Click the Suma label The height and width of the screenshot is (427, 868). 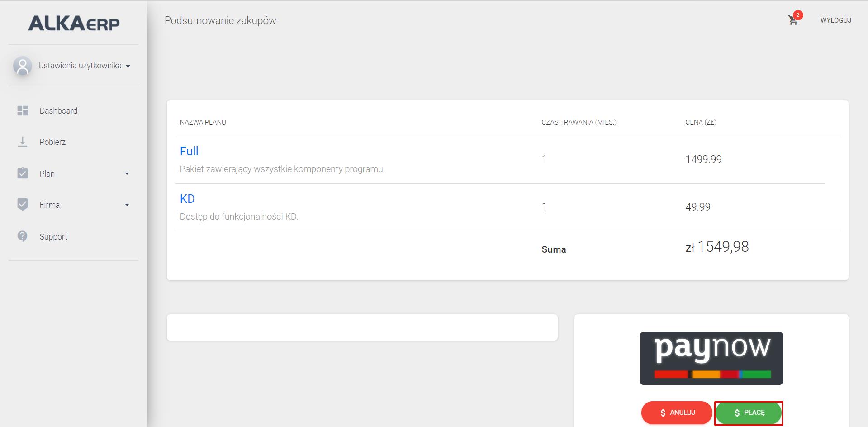pos(554,249)
